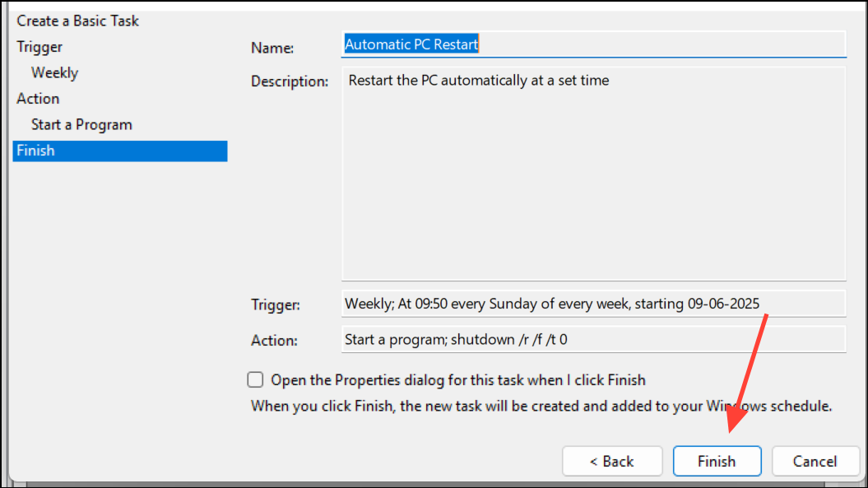Enable "Open the Properties dialog" checkbox
868x488 pixels.
point(255,379)
